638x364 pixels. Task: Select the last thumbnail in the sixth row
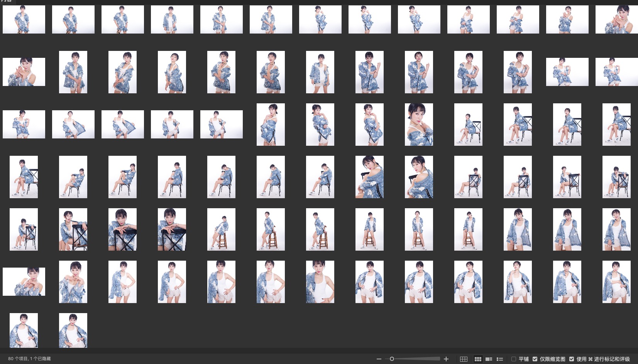pos(616,282)
